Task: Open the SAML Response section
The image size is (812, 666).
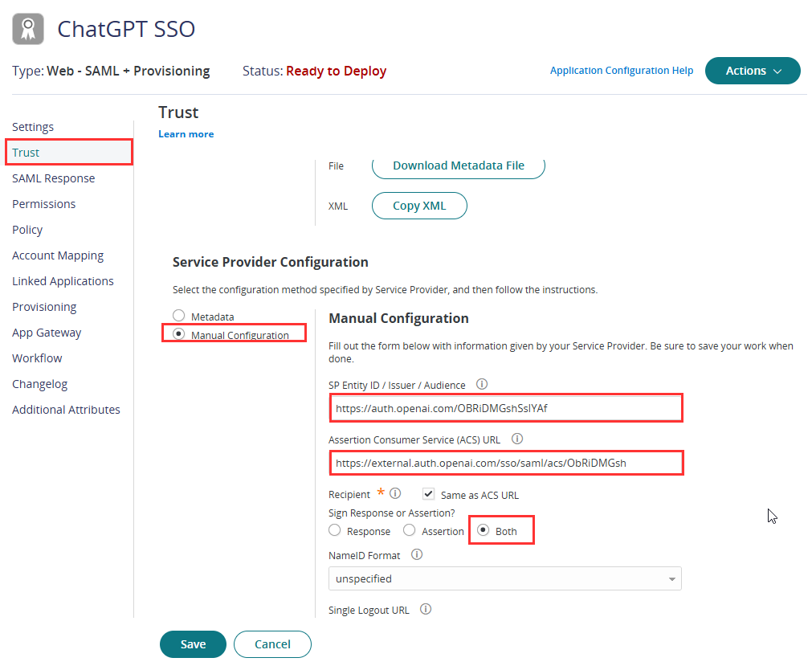Action: [53, 178]
